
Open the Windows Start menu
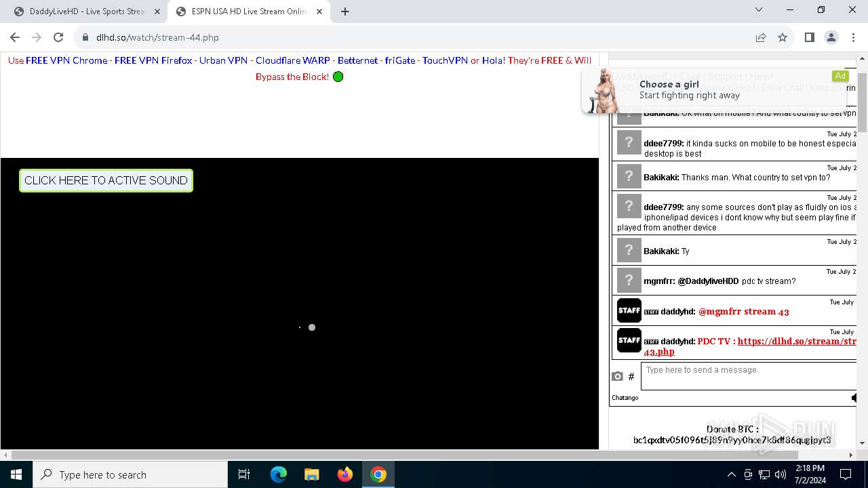tap(16, 474)
